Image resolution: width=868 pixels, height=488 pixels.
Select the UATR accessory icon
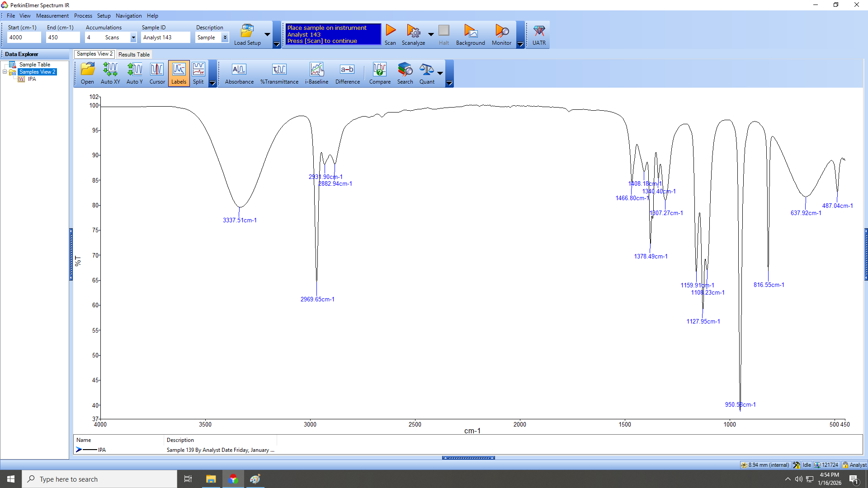(539, 32)
